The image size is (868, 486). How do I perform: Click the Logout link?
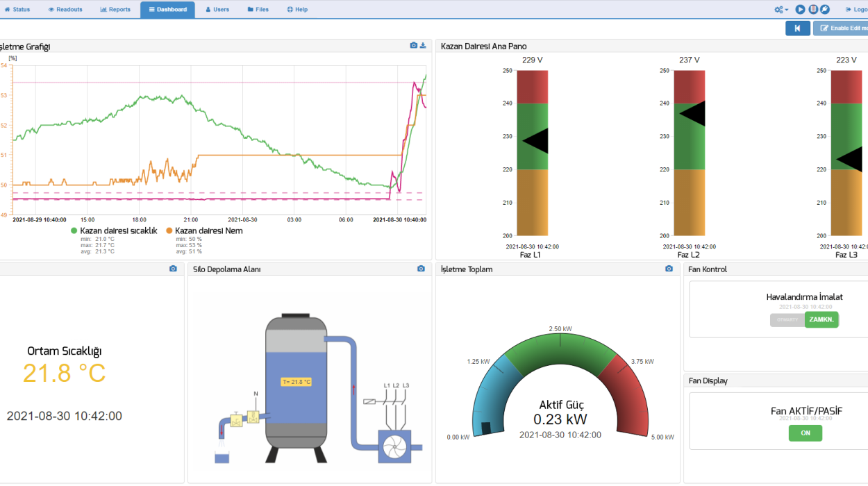click(856, 10)
